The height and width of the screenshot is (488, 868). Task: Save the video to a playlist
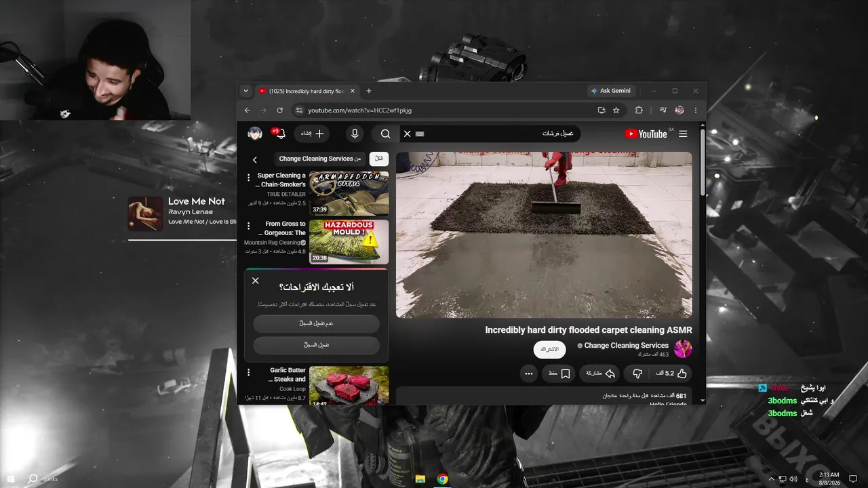(x=559, y=373)
